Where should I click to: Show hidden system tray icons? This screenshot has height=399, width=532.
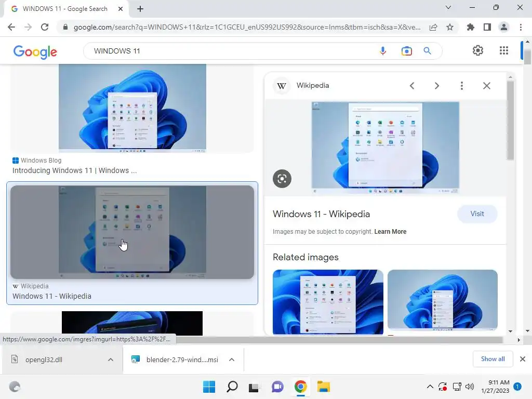pyautogui.click(x=430, y=387)
